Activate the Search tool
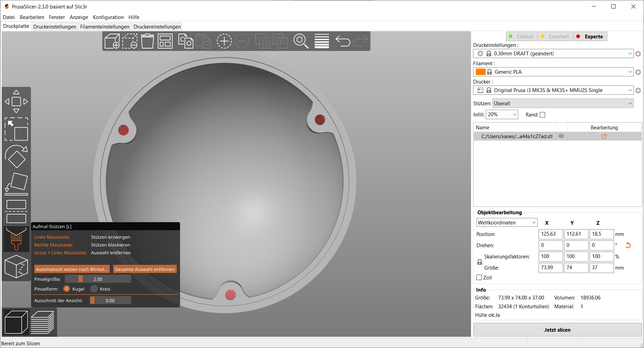This screenshot has height=348, width=644. coord(301,41)
